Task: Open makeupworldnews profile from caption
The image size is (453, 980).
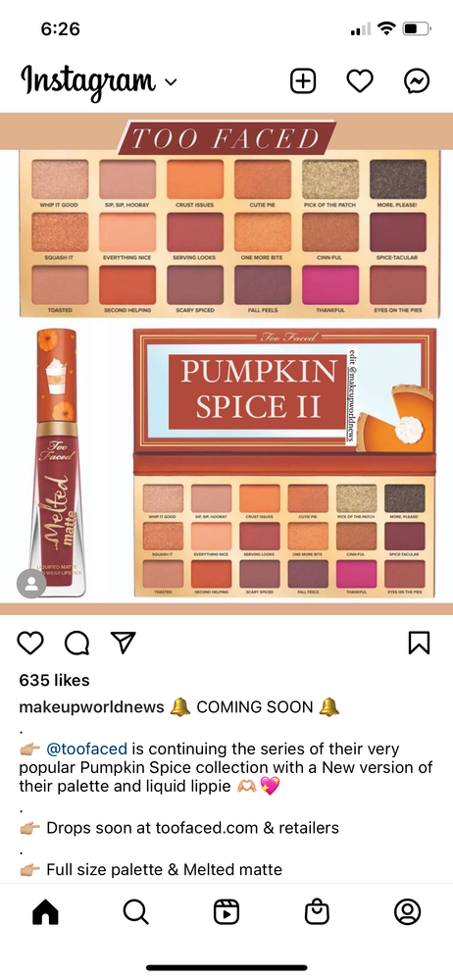Action: tap(92, 707)
